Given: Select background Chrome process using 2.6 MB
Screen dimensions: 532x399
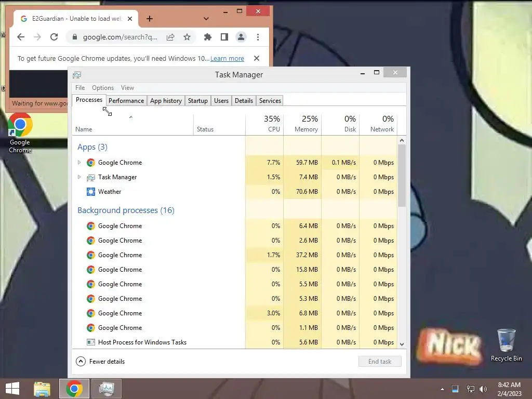Looking at the screenshot, I should (x=234, y=241).
